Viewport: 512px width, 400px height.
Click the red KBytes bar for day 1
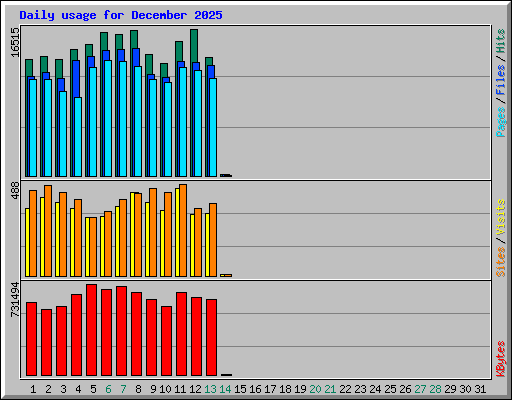coord(32,339)
